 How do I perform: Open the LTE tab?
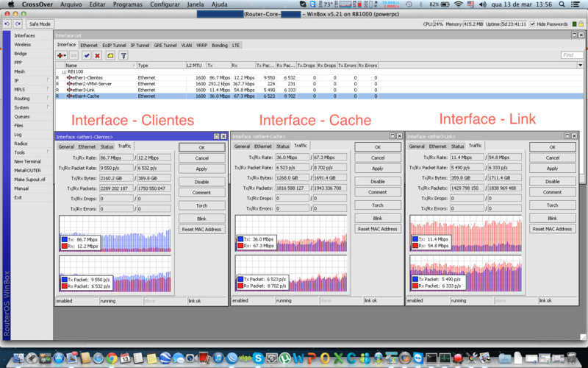[x=235, y=45]
